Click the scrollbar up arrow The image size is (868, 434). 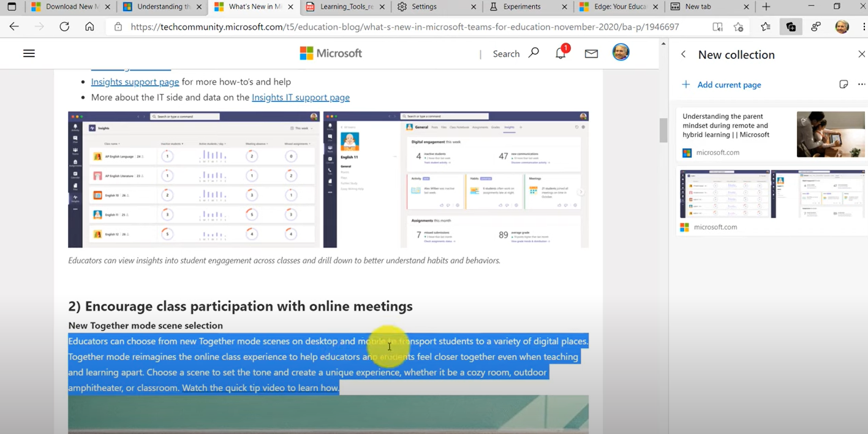coord(663,44)
